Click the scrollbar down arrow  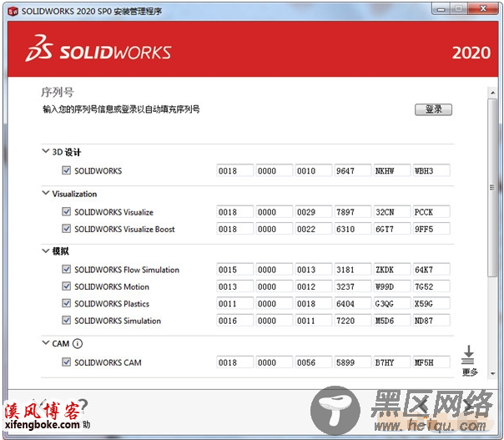click(493, 373)
